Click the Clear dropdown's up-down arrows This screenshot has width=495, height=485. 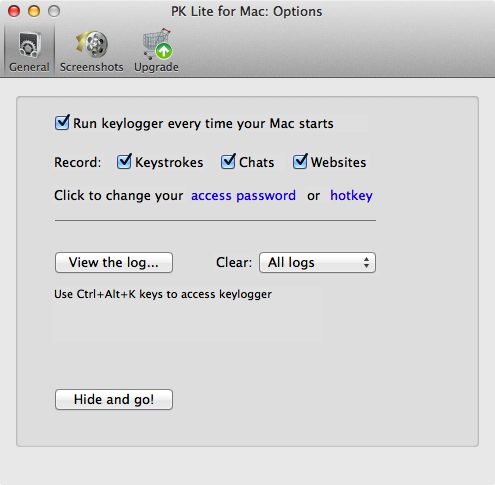coord(366,263)
